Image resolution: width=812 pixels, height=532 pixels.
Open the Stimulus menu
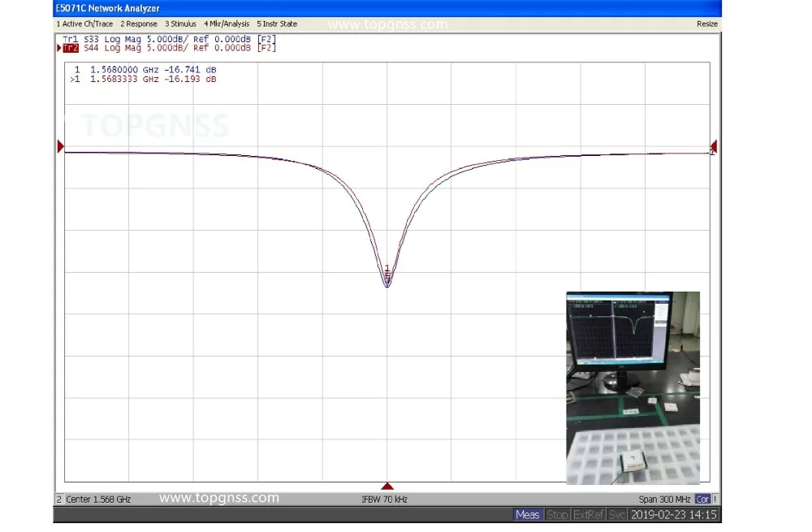pyautogui.click(x=181, y=24)
